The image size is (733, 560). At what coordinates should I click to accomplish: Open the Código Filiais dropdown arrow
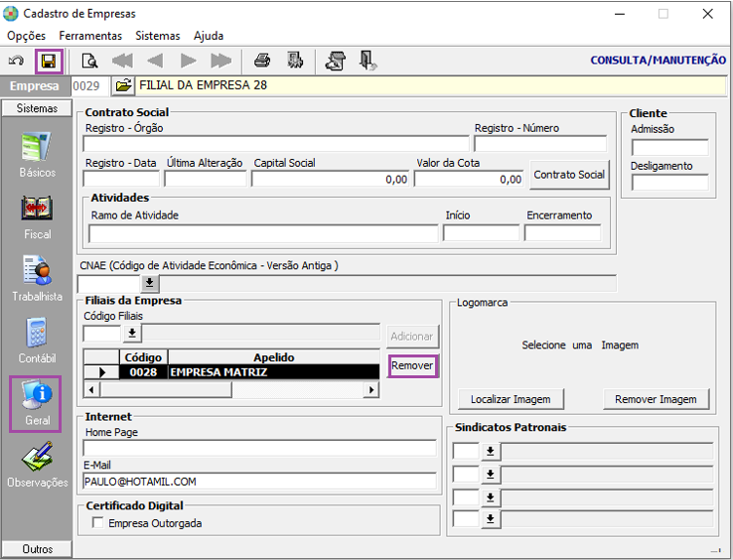(x=132, y=334)
